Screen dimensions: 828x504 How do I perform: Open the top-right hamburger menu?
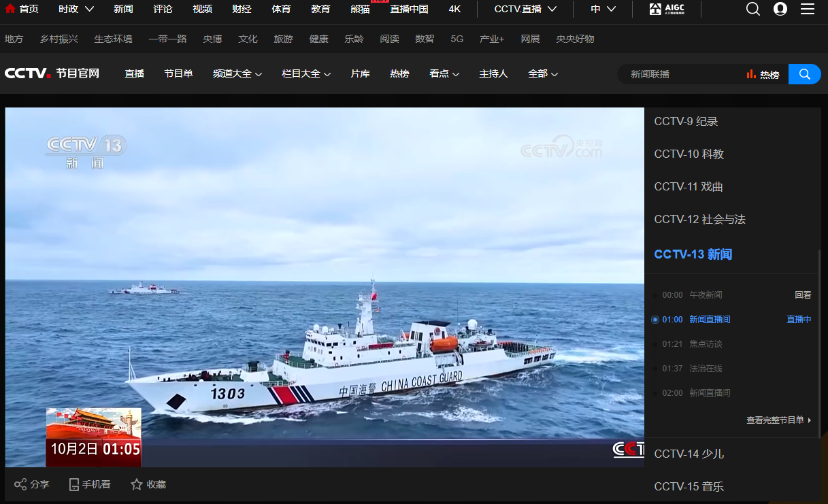[808, 9]
